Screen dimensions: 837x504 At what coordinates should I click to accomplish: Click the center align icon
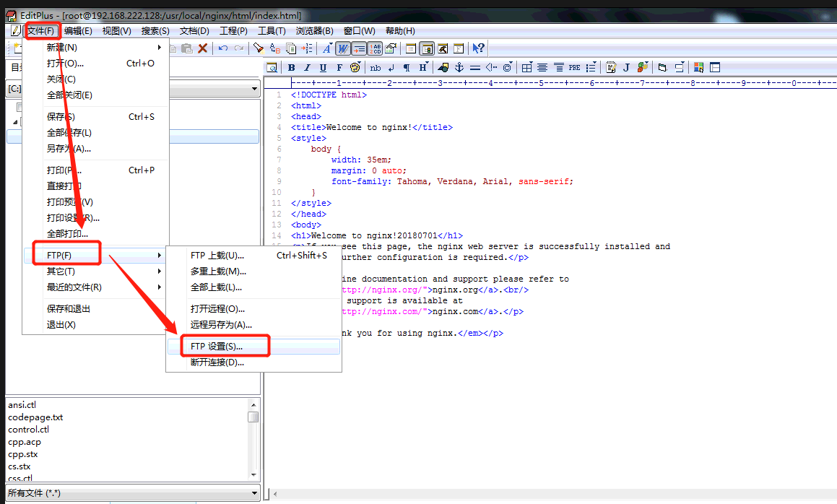point(542,67)
